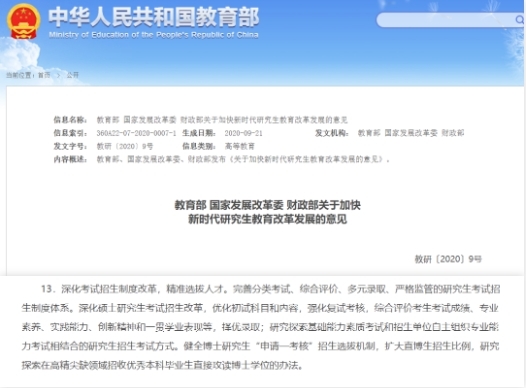
Task: Open the 公开 breadcrumb link
Action: 72,75
